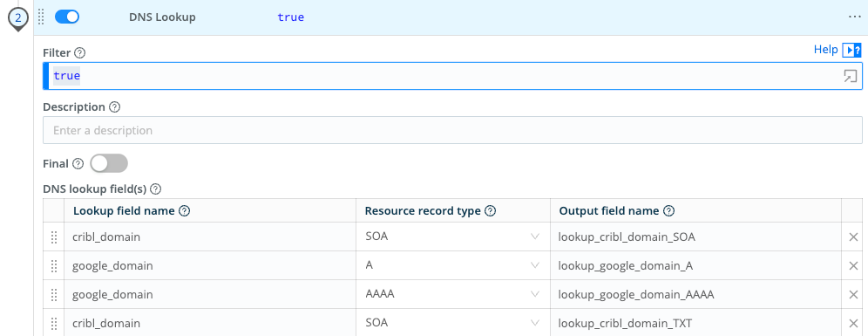868x336 pixels.
Task: Click the Filter help question icon
Action: point(79,53)
